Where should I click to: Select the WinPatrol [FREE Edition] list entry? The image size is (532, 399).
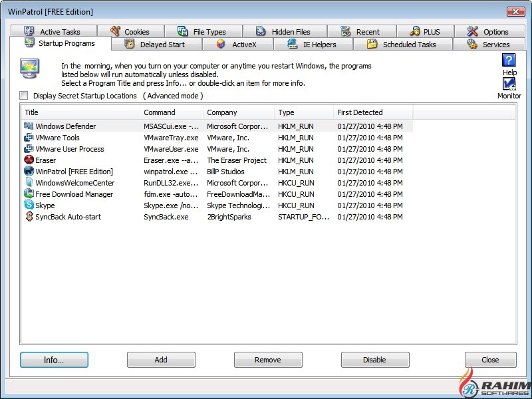(x=74, y=172)
